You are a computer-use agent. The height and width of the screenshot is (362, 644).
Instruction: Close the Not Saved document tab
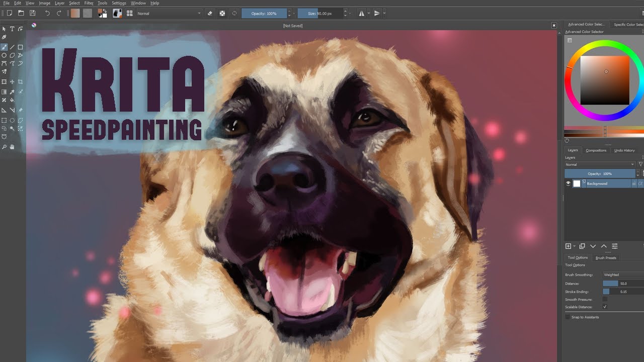tap(554, 25)
